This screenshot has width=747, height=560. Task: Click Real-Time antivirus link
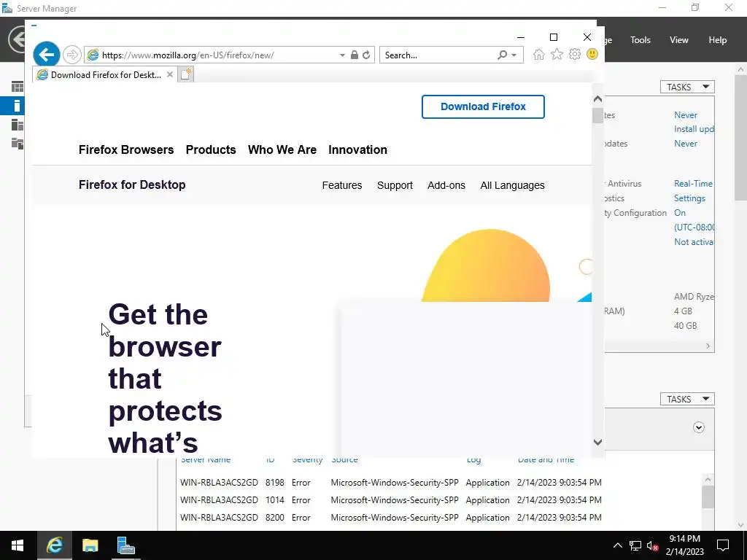click(x=694, y=183)
